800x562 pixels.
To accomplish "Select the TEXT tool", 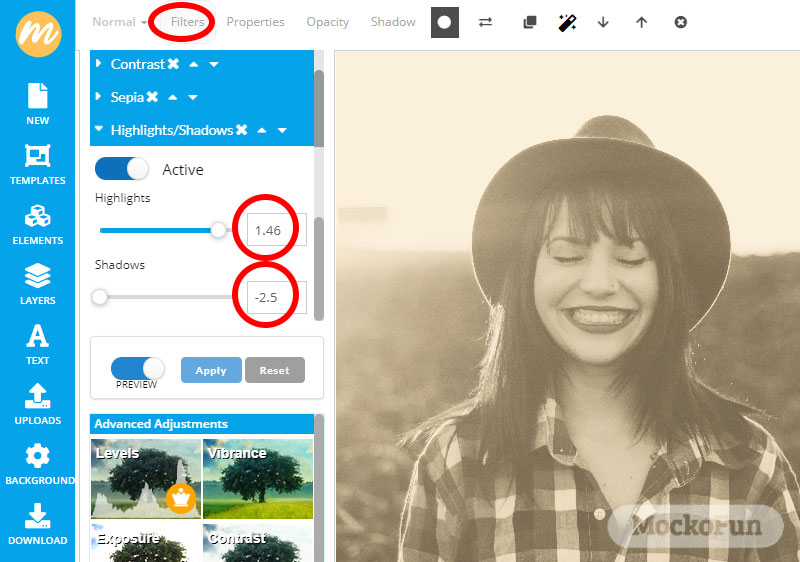I will pos(38,345).
